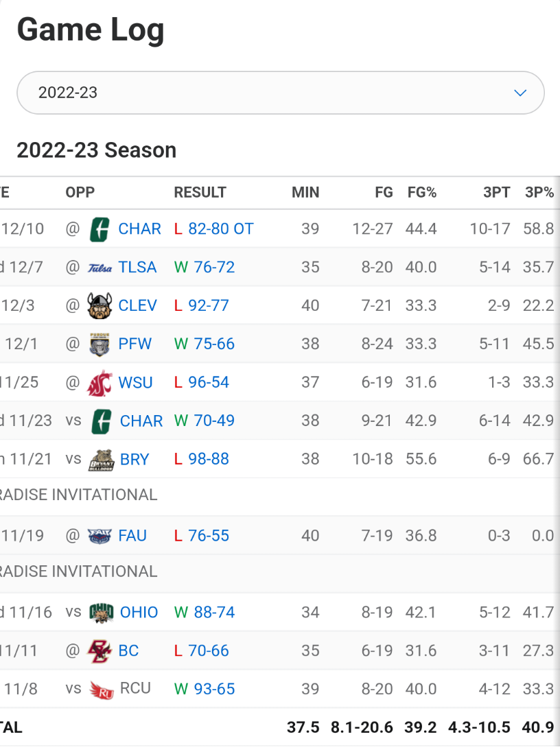Screen dimensions: 560x754
Task: Click the Florida Atlantic Owls logo
Action: (x=100, y=536)
